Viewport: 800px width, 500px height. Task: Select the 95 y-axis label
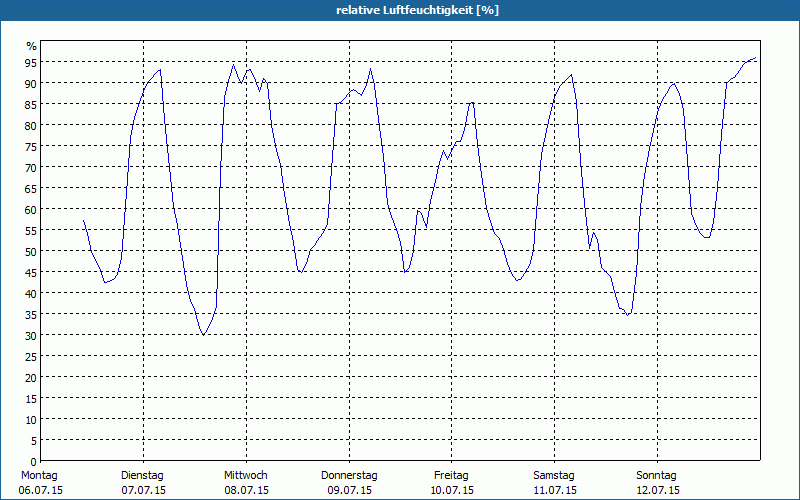pyautogui.click(x=31, y=62)
